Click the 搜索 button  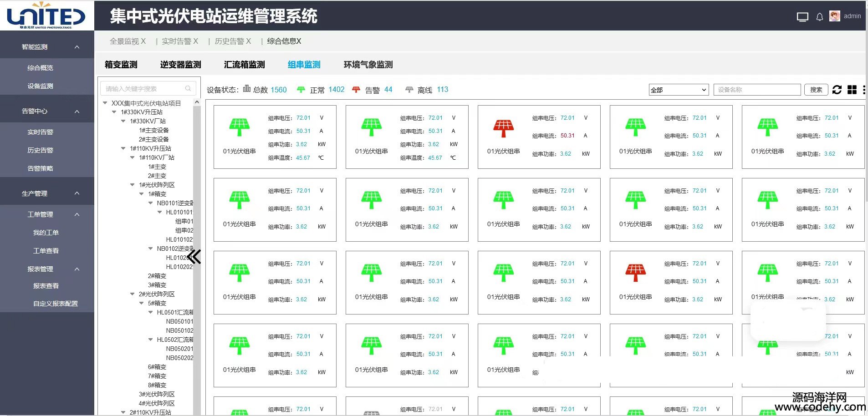(816, 90)
